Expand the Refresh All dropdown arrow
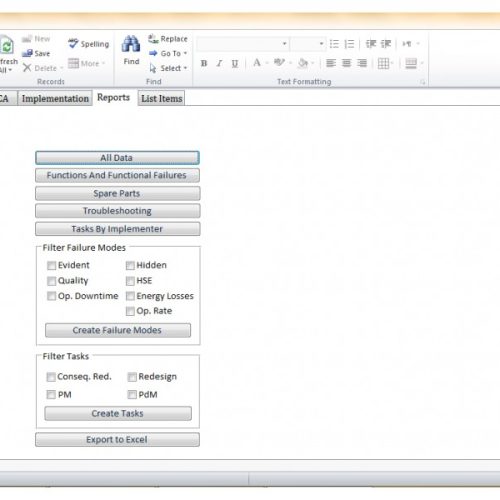Viewport: 500px width, 500px height. [10, 70]
